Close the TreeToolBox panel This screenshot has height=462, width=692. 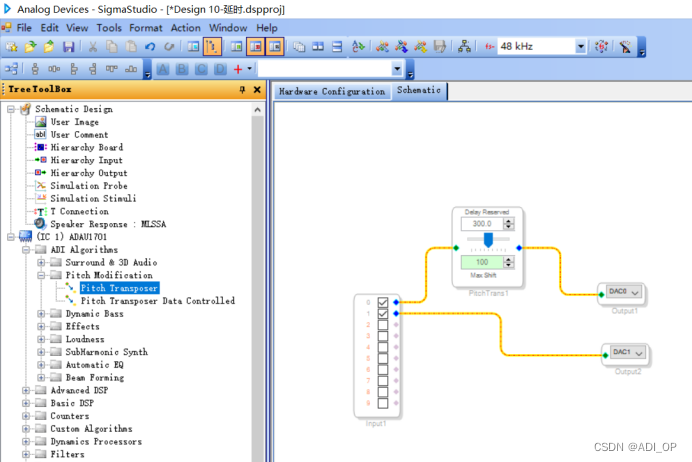point(257,90)
